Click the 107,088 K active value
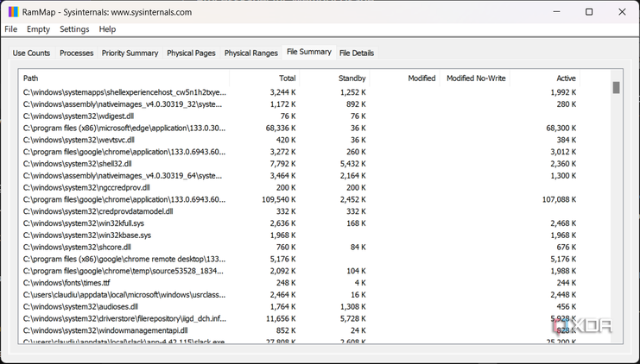Screen dimensions: 640x364 tap(559, 200)
